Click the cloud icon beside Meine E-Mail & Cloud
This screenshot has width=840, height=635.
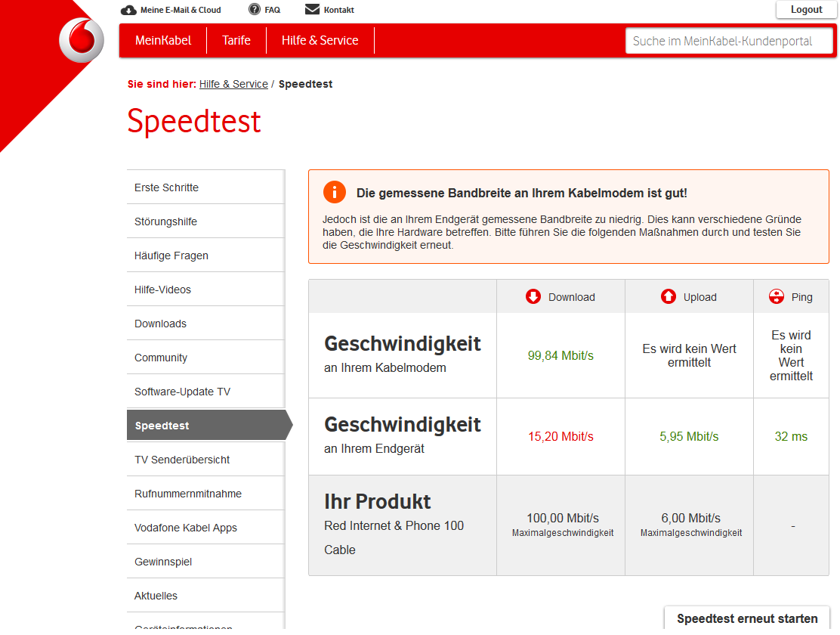click(128, 10)
